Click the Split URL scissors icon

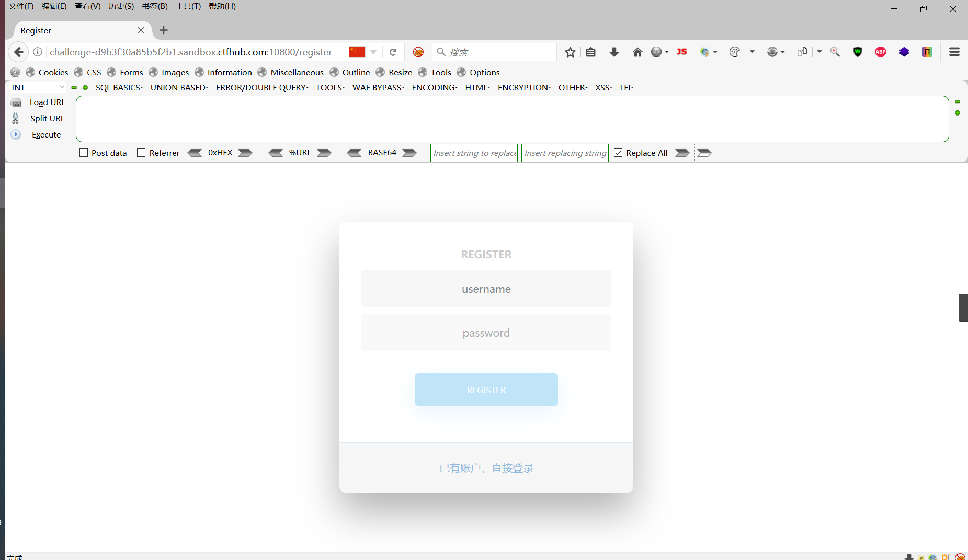coord(16,118)
